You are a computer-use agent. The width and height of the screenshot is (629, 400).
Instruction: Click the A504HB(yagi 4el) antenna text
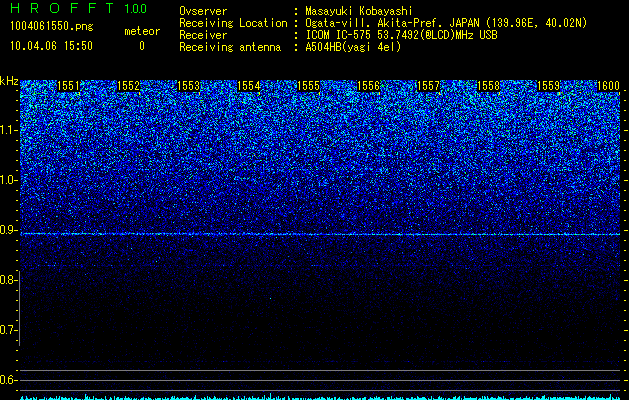[353, 47]
